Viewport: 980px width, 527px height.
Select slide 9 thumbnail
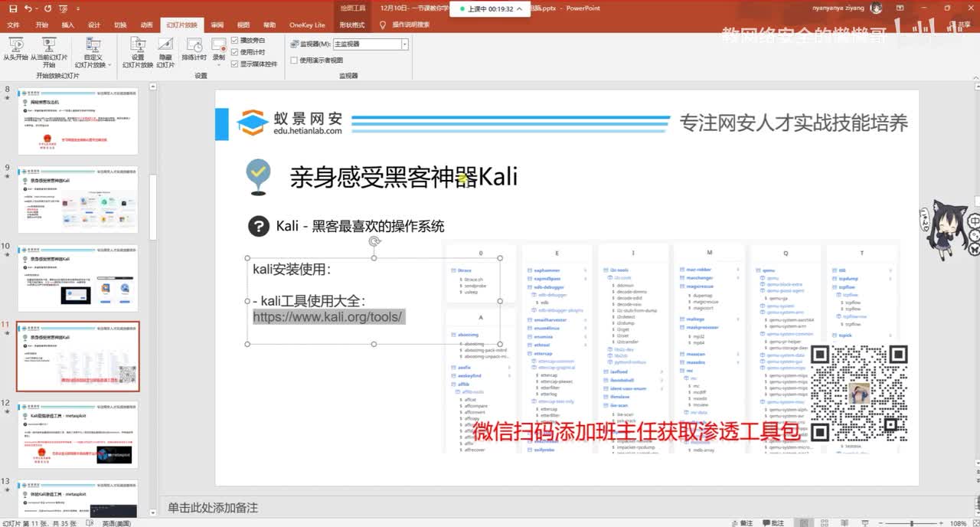(78, 200)
